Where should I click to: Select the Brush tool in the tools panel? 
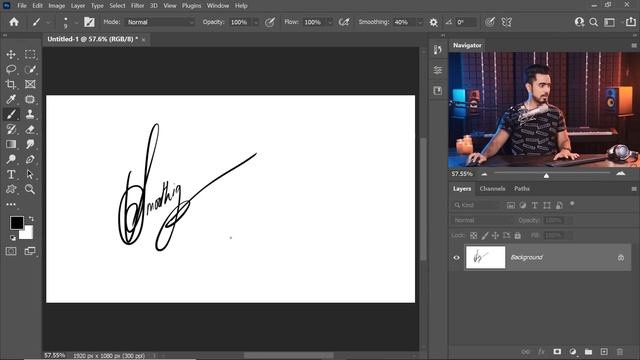11,114
